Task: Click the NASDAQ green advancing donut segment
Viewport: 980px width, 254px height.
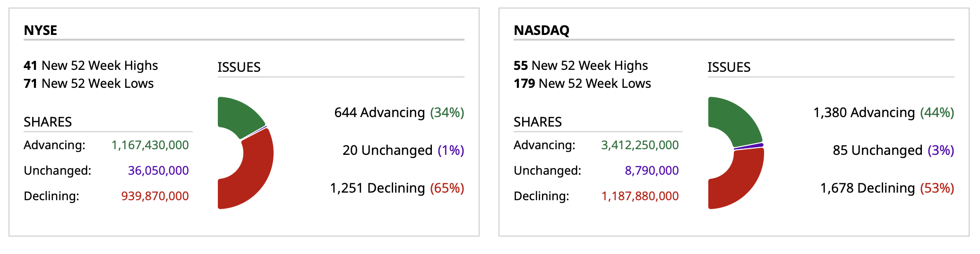Action: 732,120
